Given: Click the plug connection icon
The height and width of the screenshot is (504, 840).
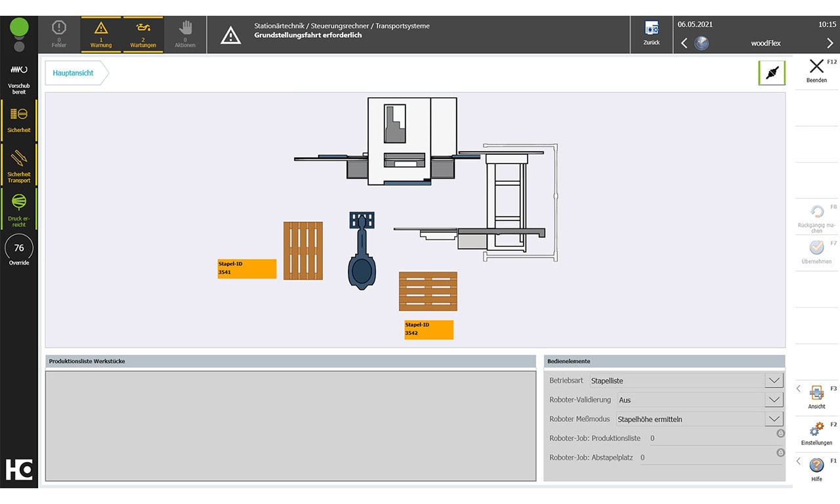Looking at the screenshot, I should [x=772, y=73].
